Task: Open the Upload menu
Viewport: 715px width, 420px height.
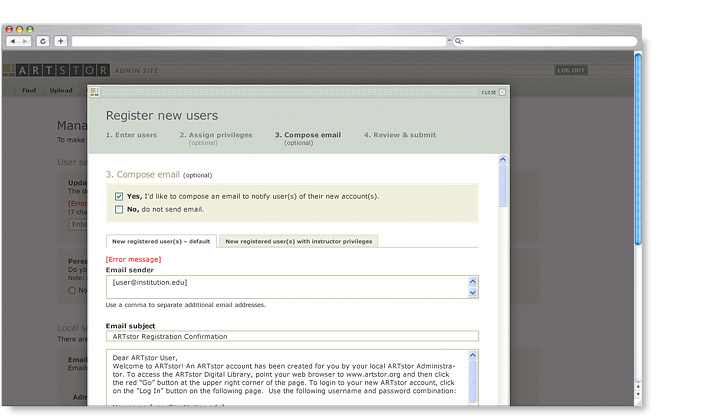Action: pyautogui.click(x=61, y=90)
